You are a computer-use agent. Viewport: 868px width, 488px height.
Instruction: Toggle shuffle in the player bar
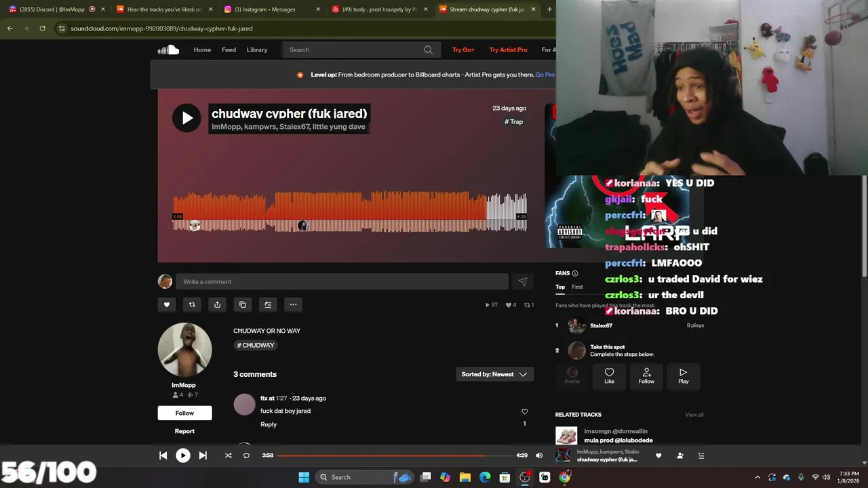click(x=228, y=455)
